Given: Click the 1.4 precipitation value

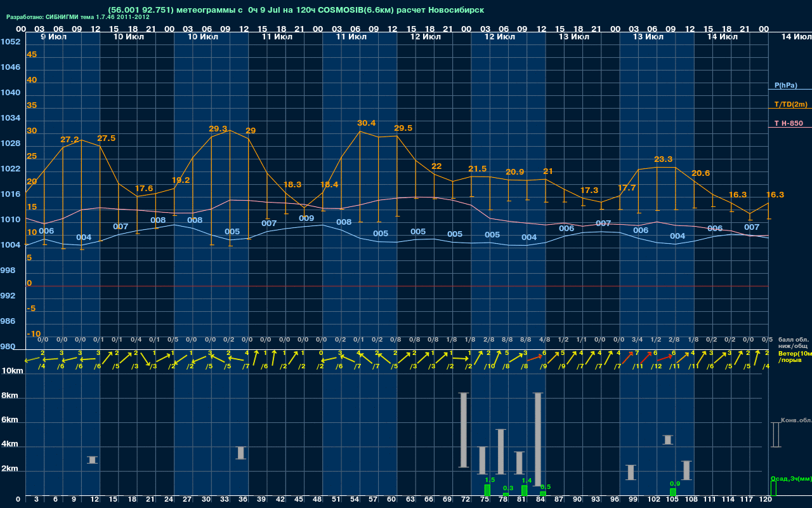Looking at the screenshot, I should point(527,481).
